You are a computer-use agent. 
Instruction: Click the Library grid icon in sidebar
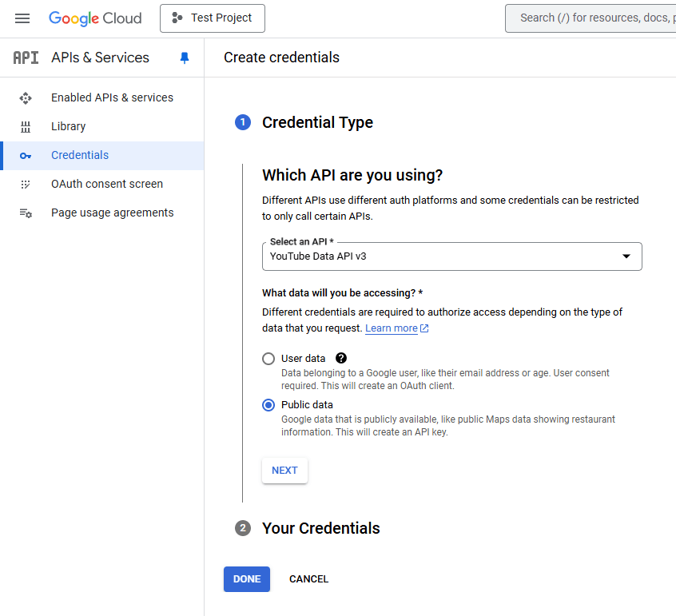tap(26, 127)
